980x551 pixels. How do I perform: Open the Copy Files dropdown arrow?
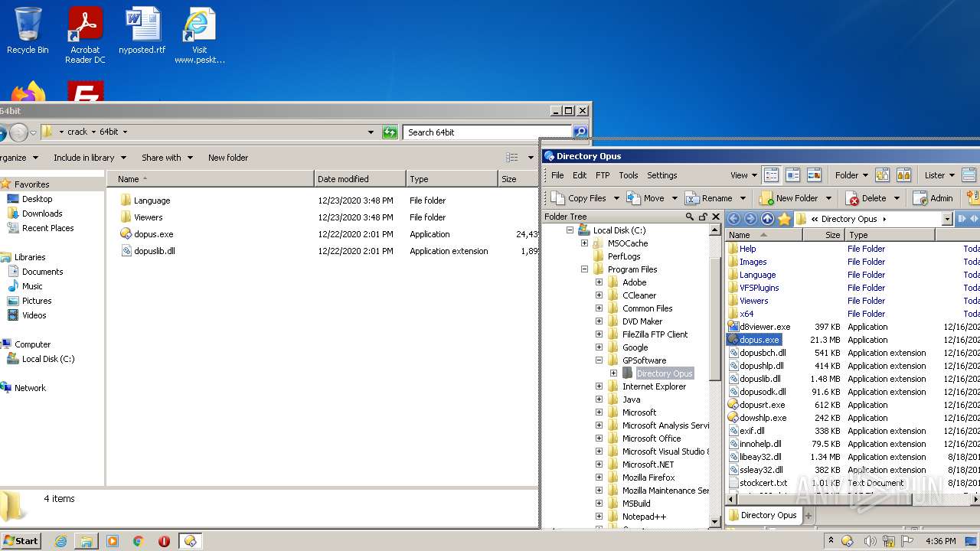click(615, 198)
